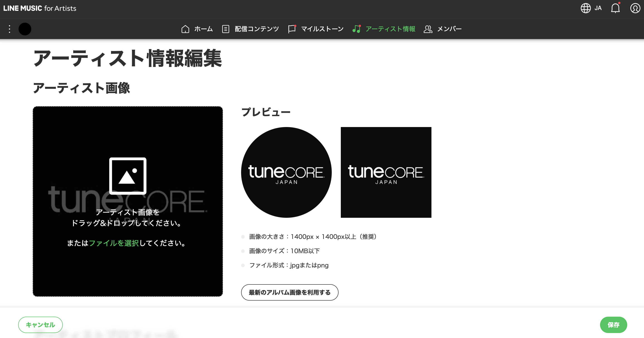
Task: Open the three-dot vertical menu
Action: point(10,29)
